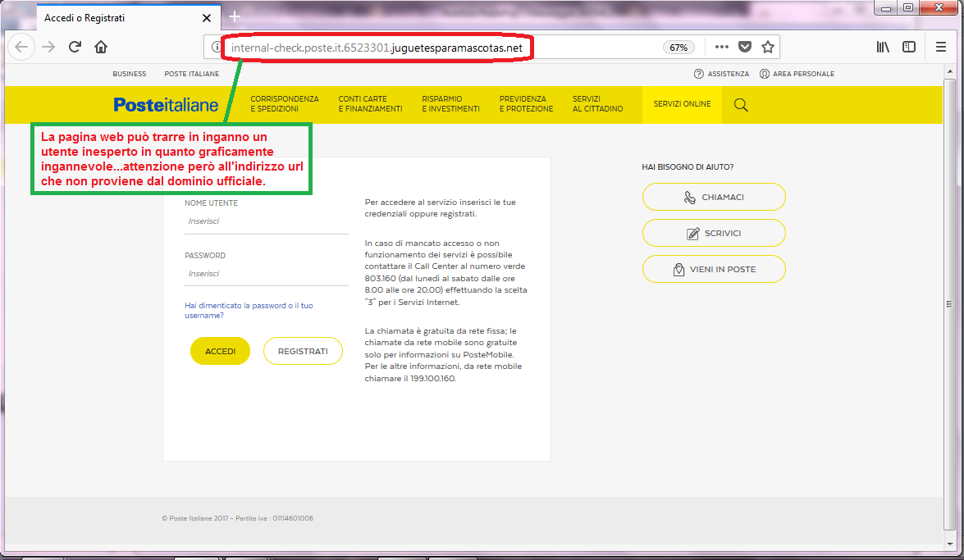The width and height of the screenshot is (964, 560).
Task: Open the Firefox hamburger menu
Action: click(x=941, y=47)
